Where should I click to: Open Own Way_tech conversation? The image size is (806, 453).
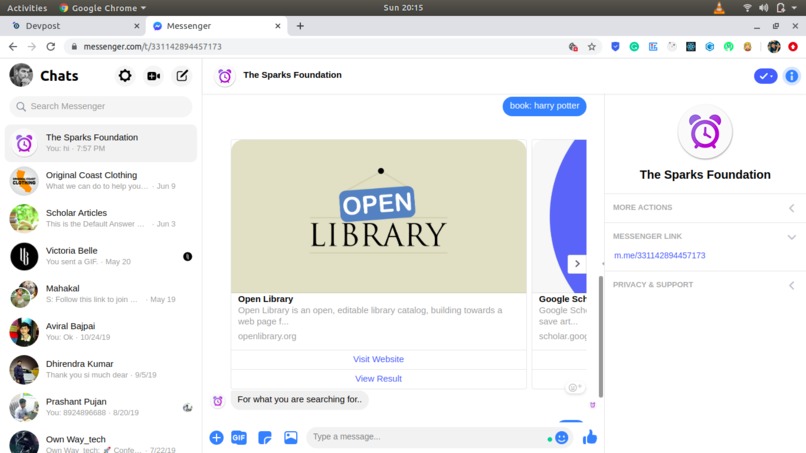[x=101, y=441]
